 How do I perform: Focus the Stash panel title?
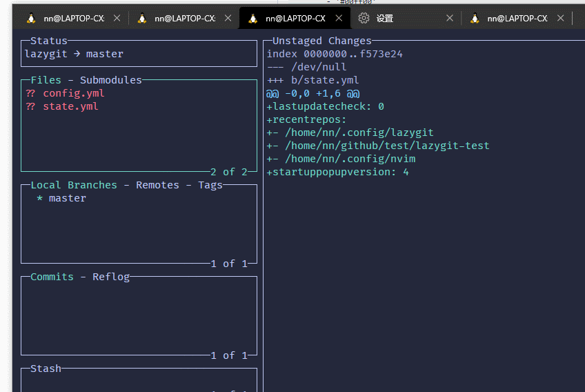coord(46,369)
